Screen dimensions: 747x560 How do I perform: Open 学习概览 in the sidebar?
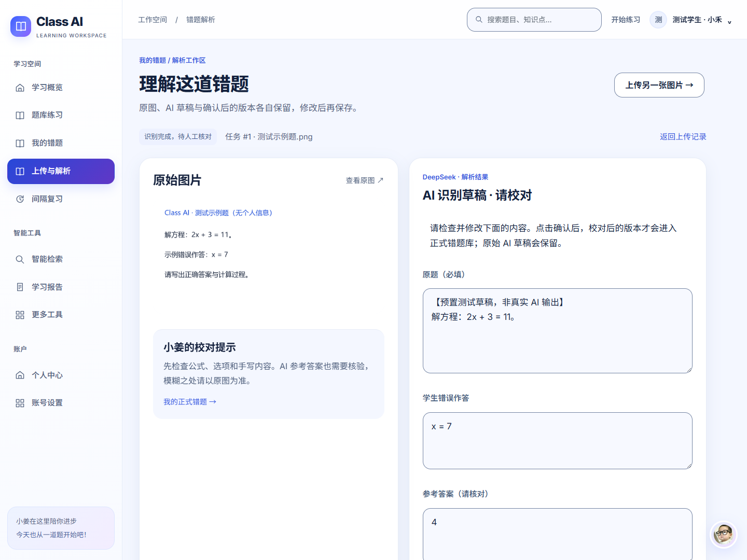click(x=61, y=88)
